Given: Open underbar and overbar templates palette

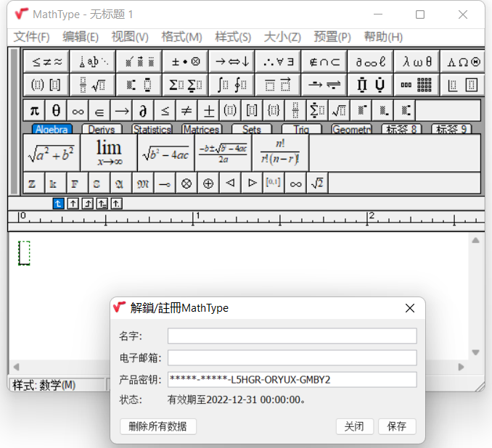Looking at the screenshot, I should tap(278, 85).
